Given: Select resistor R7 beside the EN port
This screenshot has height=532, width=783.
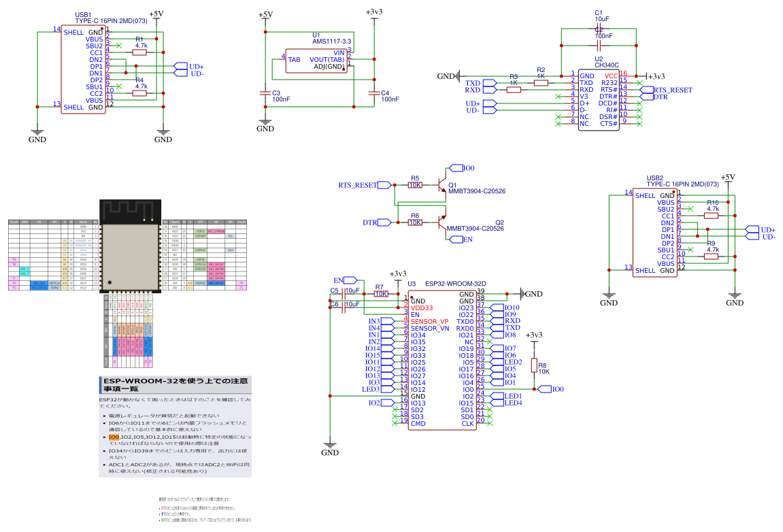Looking at the screenshot, I should coord(380,294).
